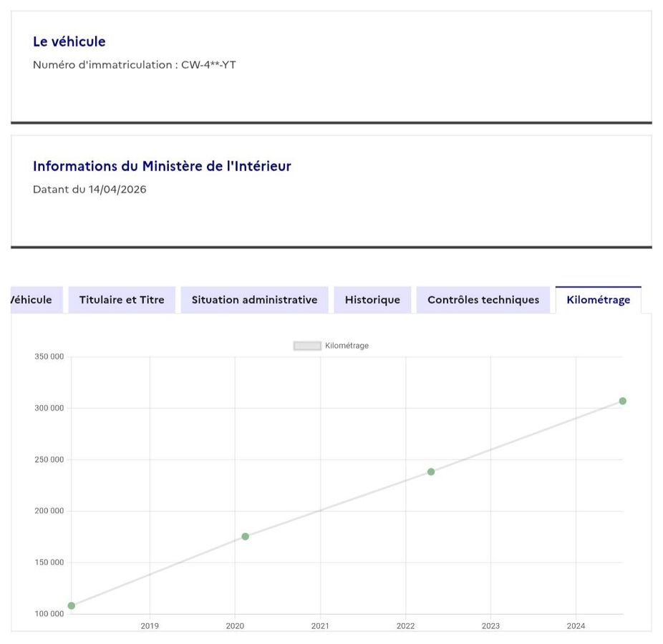Select the Contrôles techniques tab
Viewport: 663px width, 644px height.
(483, 300)
